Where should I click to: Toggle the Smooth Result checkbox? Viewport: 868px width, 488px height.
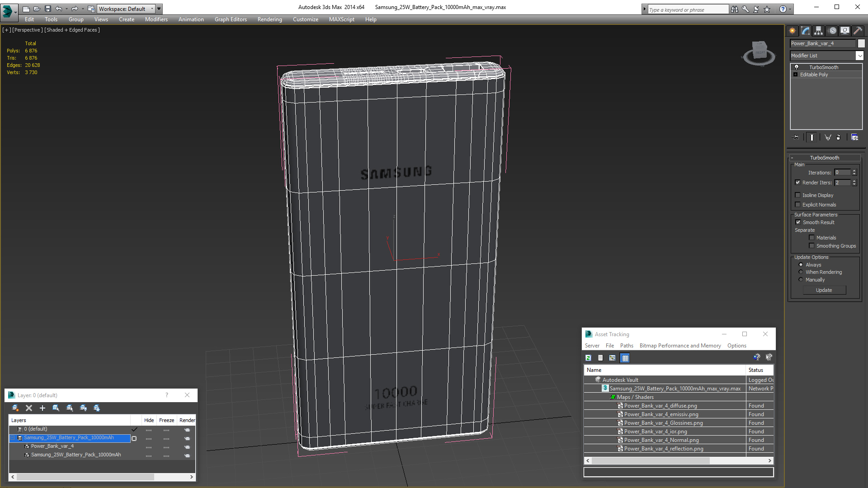(x=798, y=222)
